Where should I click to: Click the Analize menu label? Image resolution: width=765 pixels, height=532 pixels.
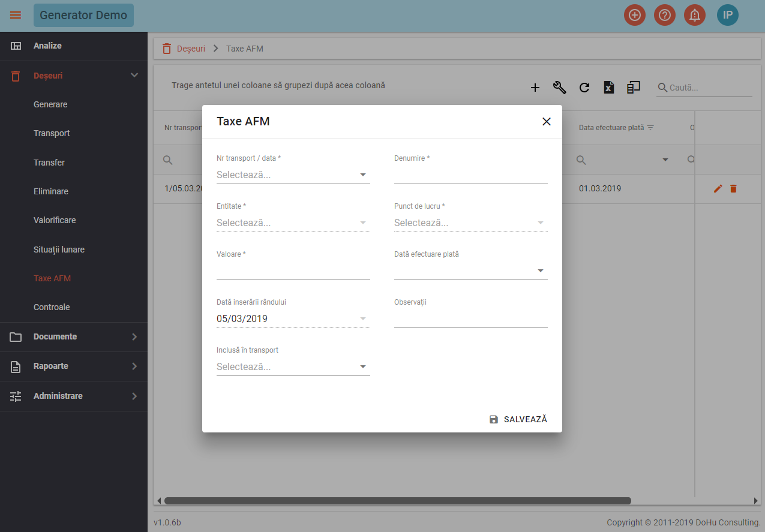click(47, 46)
